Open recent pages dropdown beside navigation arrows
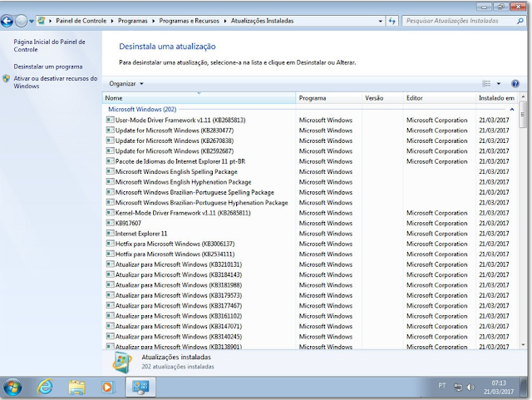The width and height of the screenshot is (532, 400). [32, 21]
